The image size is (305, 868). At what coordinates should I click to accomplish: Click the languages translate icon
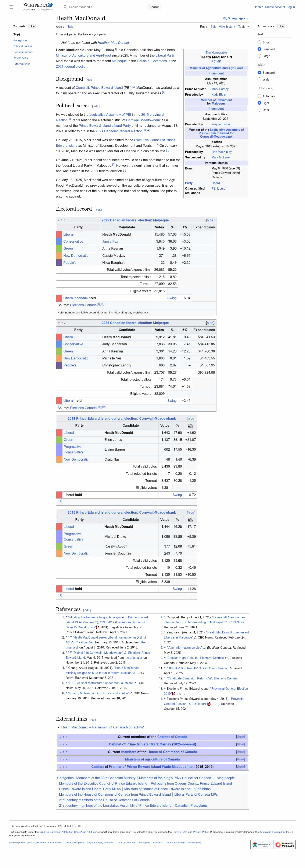(x=225, y=18)
